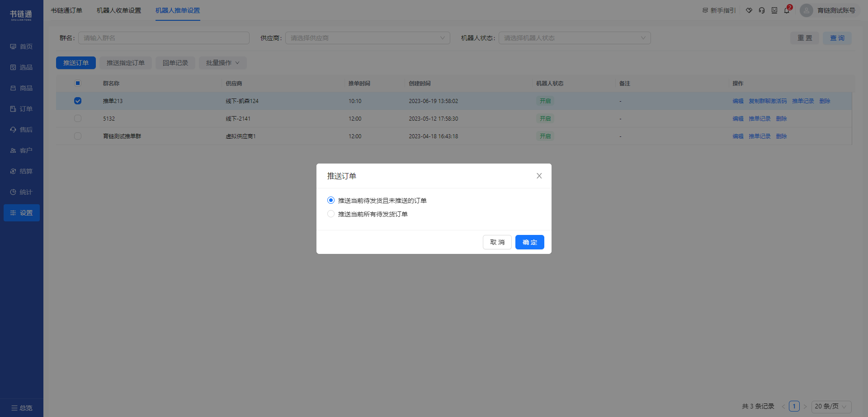Screen dimensions: 868x417
Task: Click 推单记录 for the 5132 row
Action: coord(760,118)
